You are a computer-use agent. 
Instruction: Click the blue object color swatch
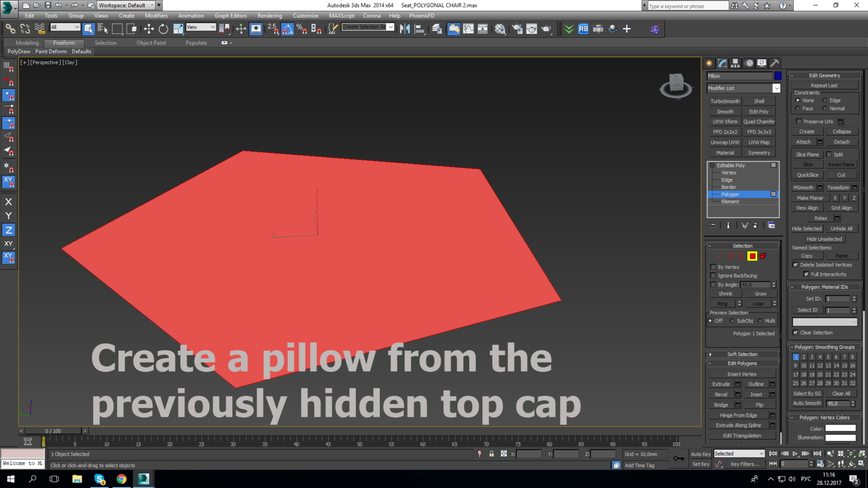(778, 76)
